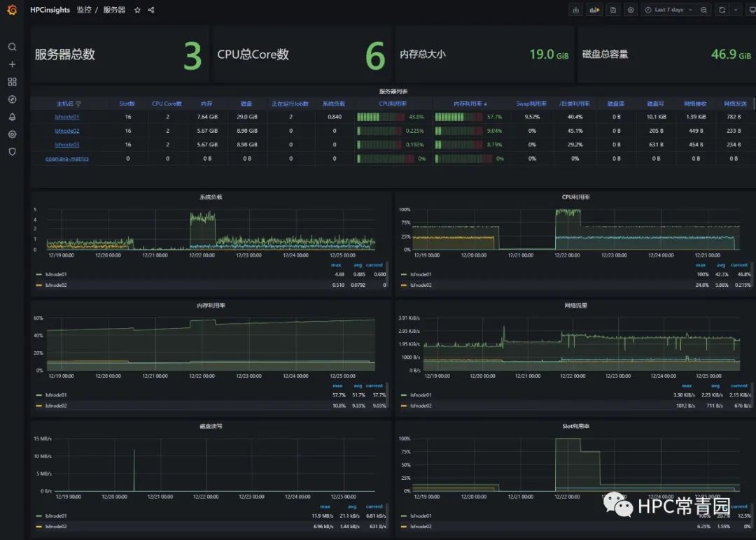Star this dashboard as favorite
756x540 pixels.
(x=137, y=10)
